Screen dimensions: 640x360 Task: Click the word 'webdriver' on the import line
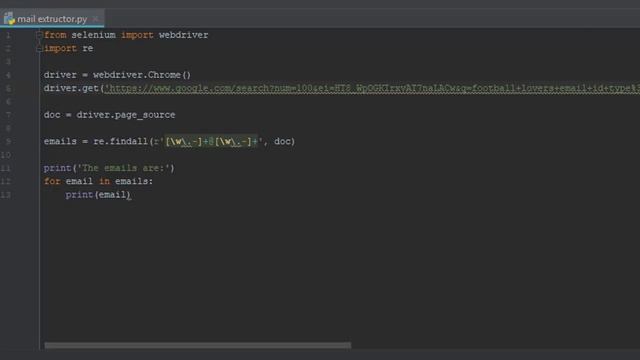(184, 35)
